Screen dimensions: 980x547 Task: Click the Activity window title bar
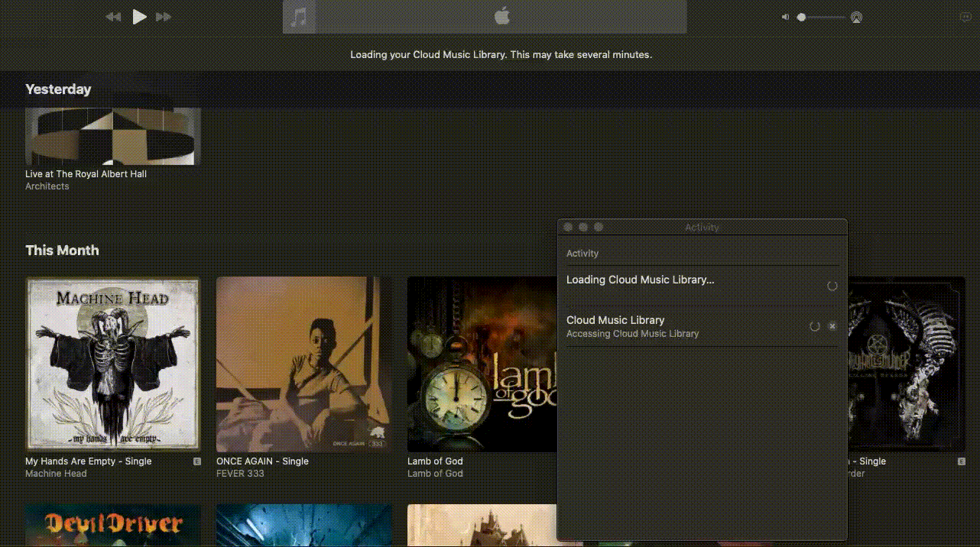[x=702, y=227]
